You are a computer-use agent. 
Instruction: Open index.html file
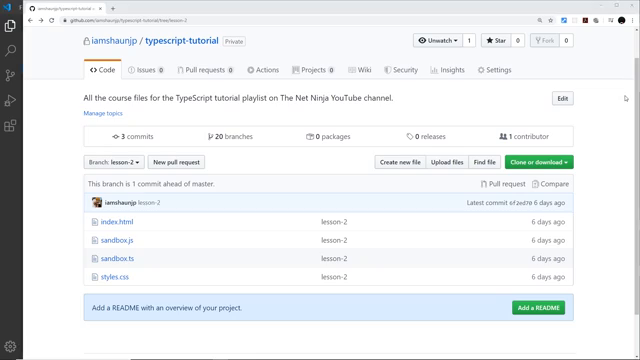pyautogui.click(x=117, y=222)
